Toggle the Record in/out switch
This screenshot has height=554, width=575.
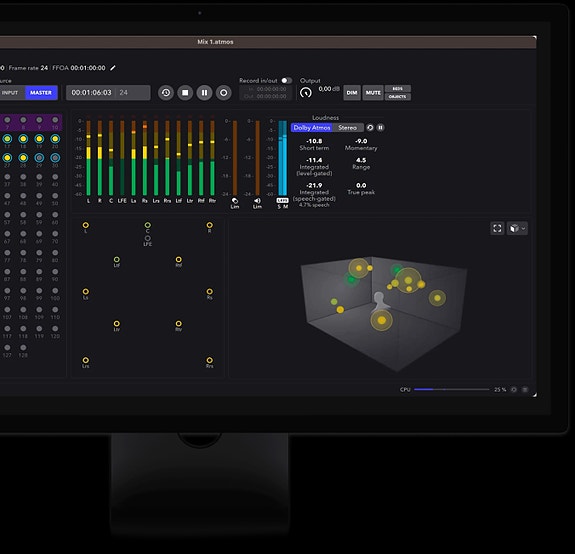[286, 80]
